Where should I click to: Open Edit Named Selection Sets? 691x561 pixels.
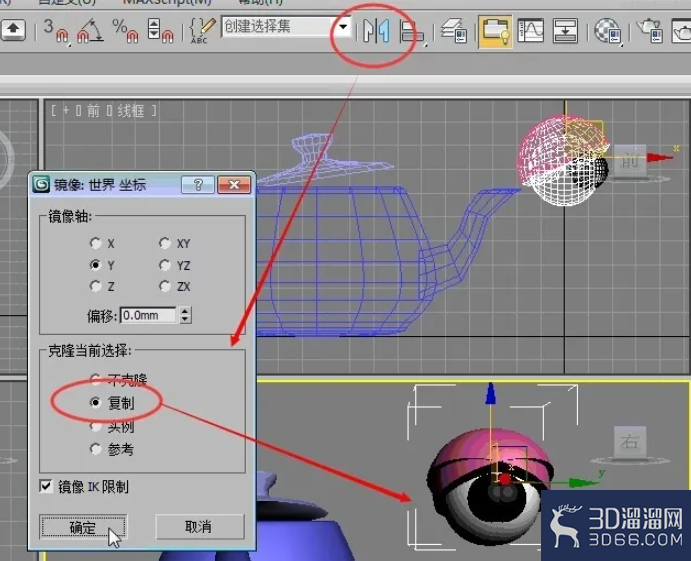click(202, 30)
